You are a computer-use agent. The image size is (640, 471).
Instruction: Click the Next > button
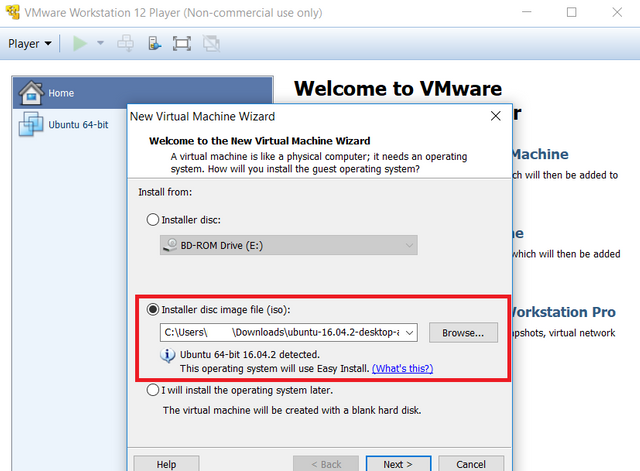coord(398,464)
